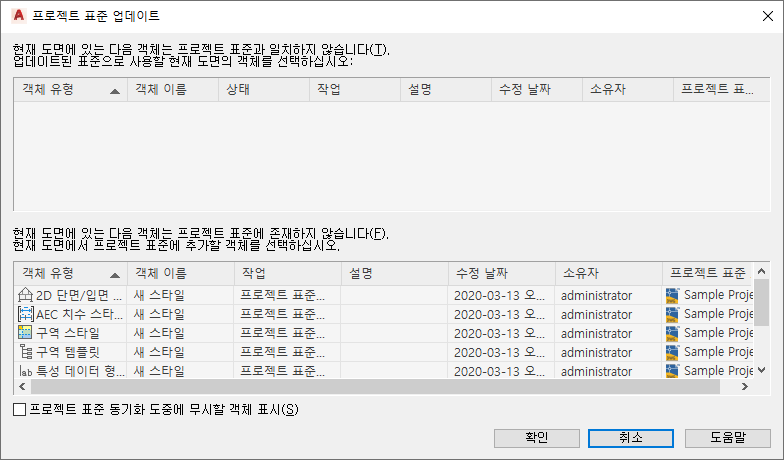Click the lower list vertical scrollbar thumb
The image size is (784, 460).
[762, 302]
